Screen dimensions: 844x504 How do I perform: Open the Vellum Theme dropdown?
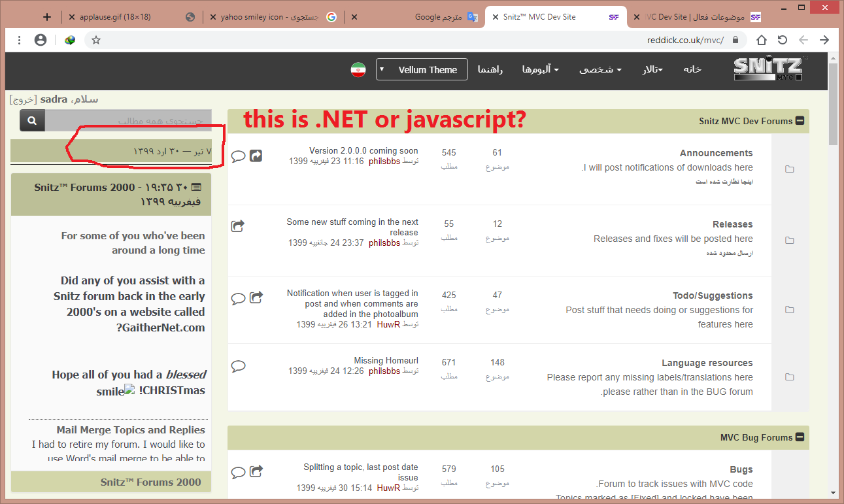422,70
